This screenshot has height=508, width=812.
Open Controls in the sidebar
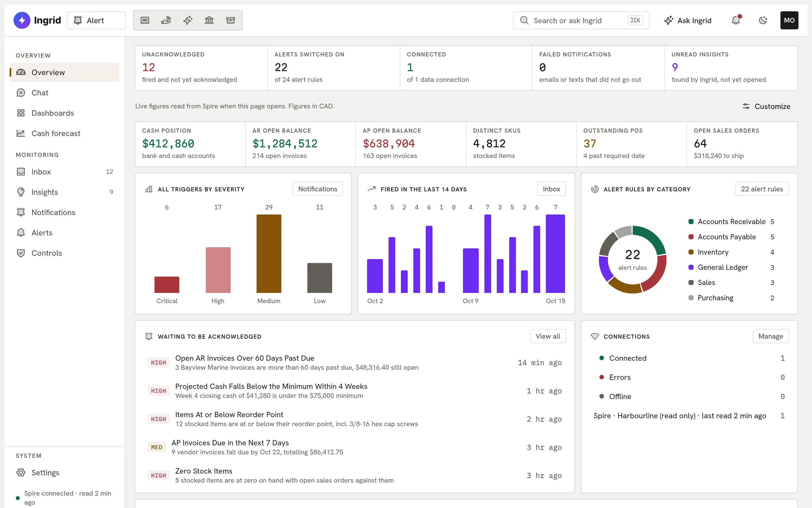[64, 253]
